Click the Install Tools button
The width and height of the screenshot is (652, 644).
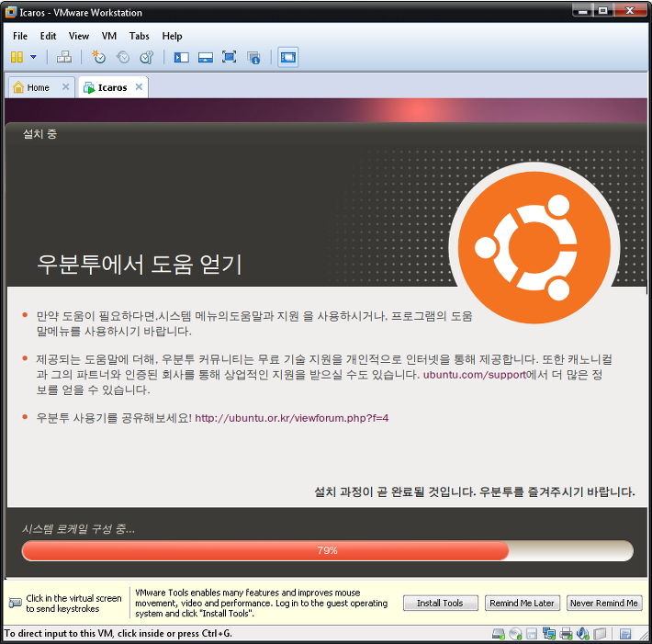[441, 604]
